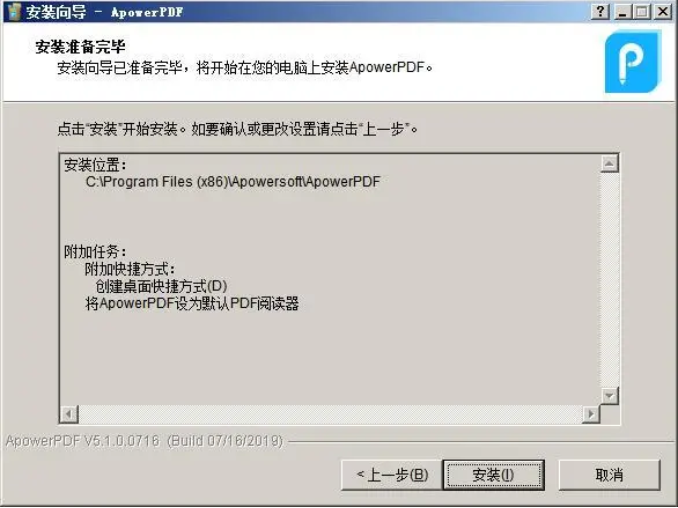Click the installer icon in the title bar
This screenshot has height=508, width=678.
pos(14,12)
